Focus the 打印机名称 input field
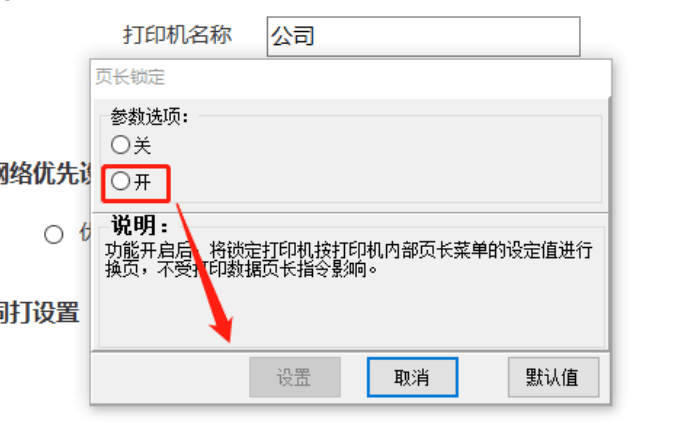Image resolution: width=681 pixels, height=425 pixels. click(x=423, y=36)
